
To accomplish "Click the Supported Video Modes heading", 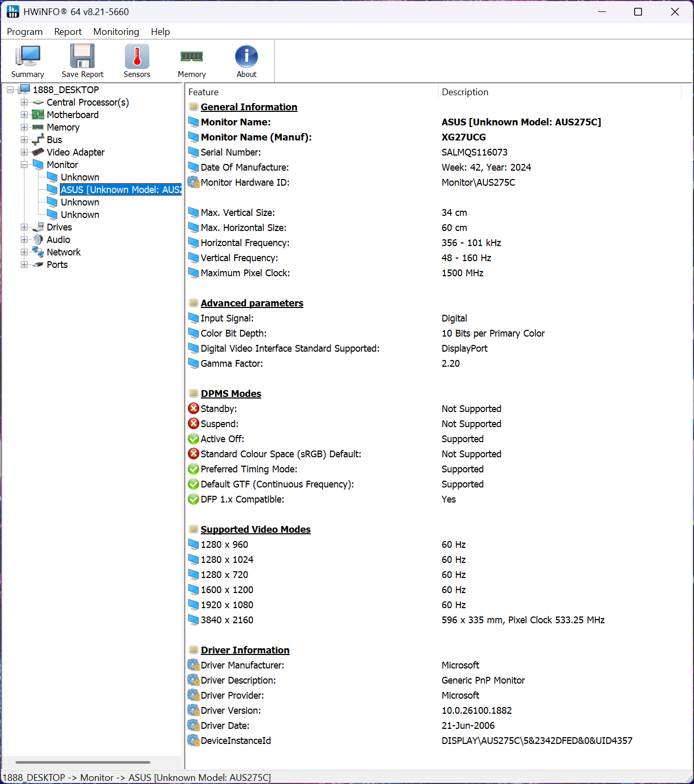I will click(x=255, y=529).
